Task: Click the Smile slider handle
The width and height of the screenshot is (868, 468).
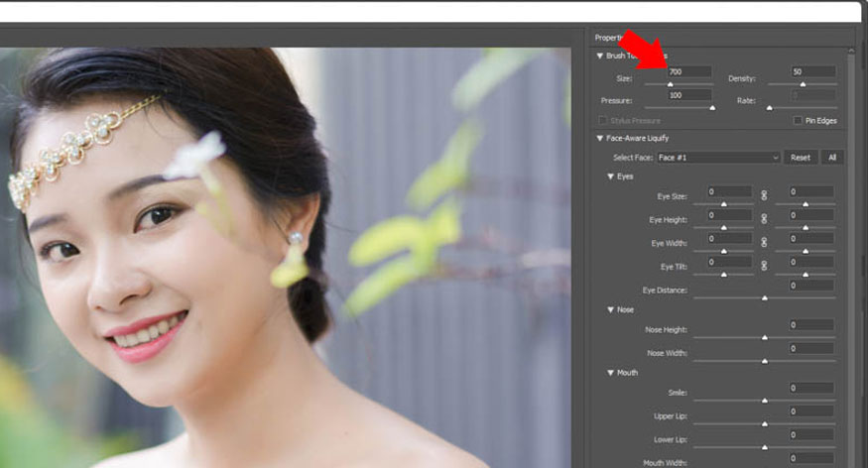Action: pos(765,401)
